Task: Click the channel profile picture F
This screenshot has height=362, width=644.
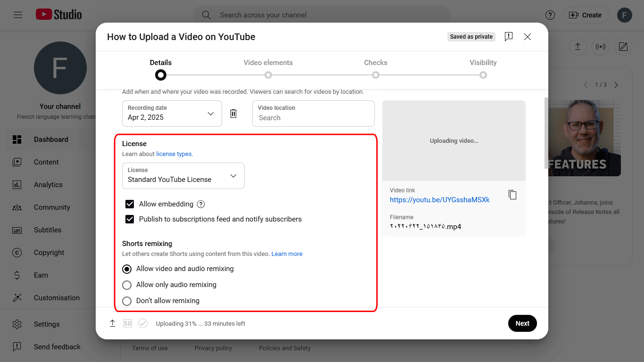Action: tap(60, 68)
